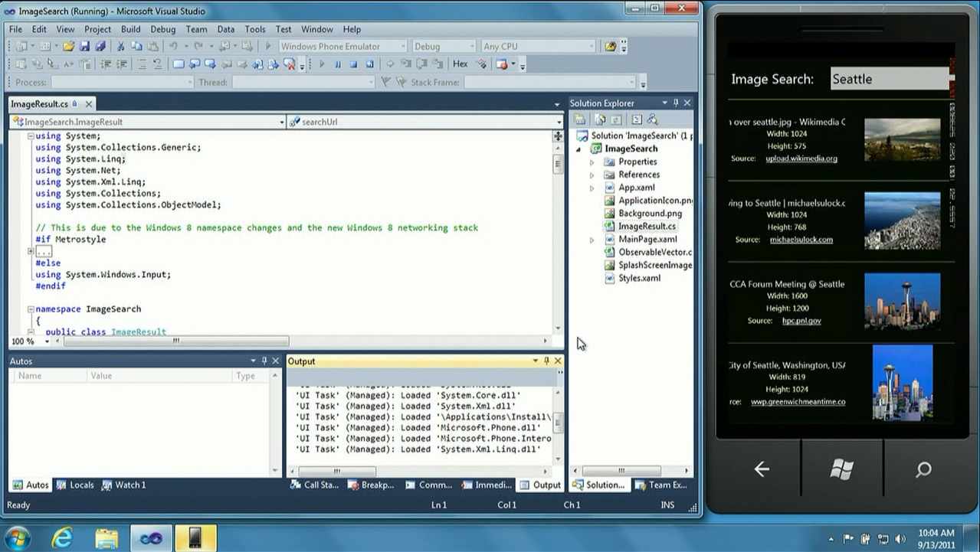980x552 pixels.
Task: Expand the References node in Solution Explorer
Action: click(592, 175)
